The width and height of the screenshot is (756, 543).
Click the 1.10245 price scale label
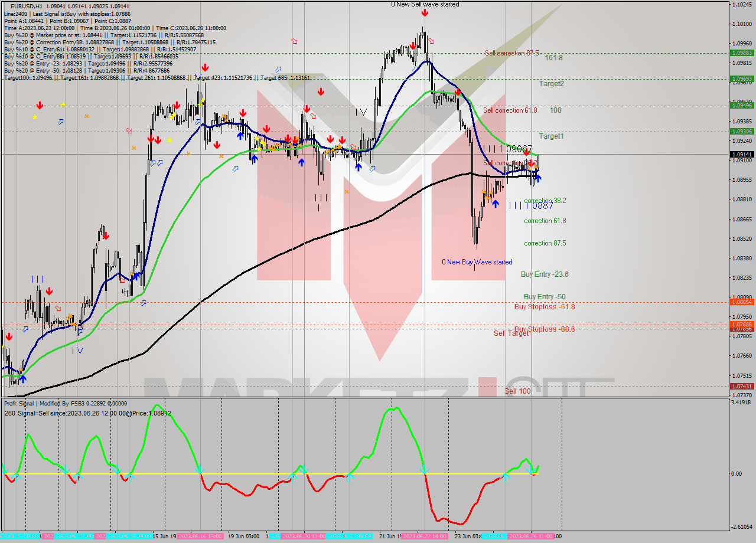[x=741, y=4]
